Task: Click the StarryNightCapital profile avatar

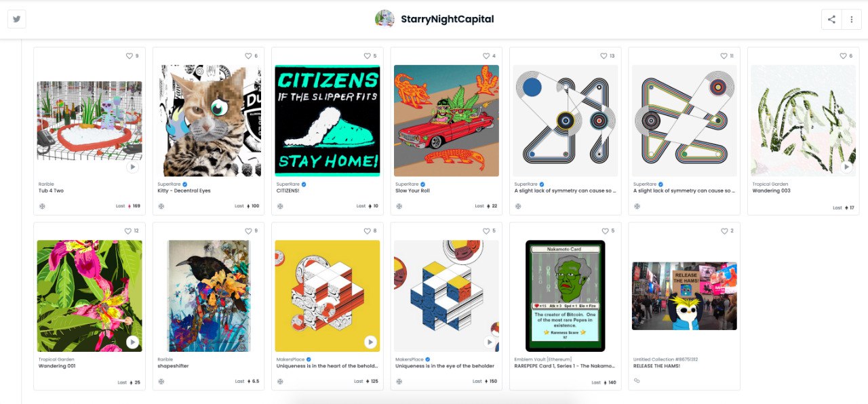Action: pyautogui.click(x=384, y=19)
